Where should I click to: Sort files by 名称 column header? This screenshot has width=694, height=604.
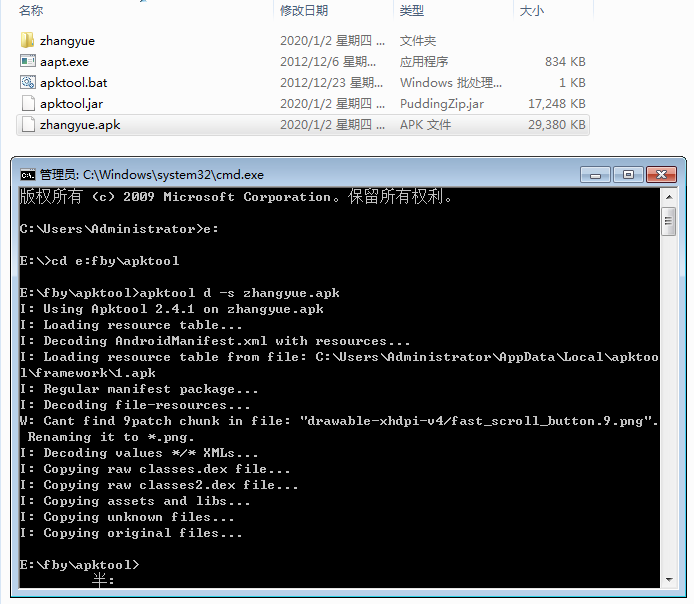(31, 11)
